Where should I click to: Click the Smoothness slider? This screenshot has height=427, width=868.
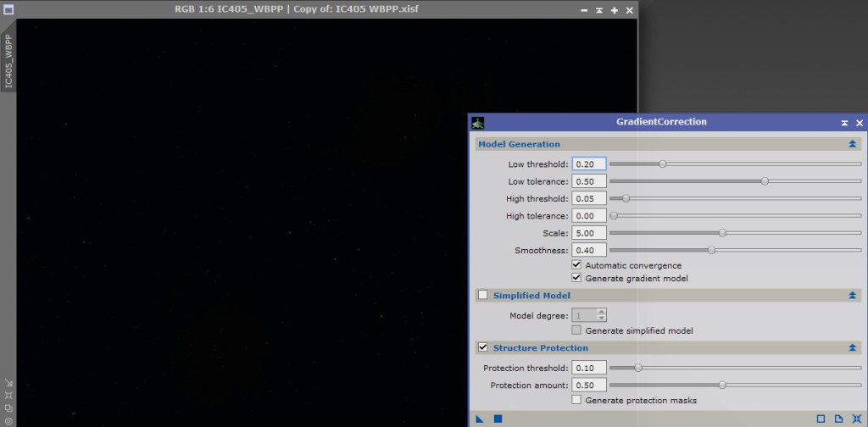(x=711, y=250)
